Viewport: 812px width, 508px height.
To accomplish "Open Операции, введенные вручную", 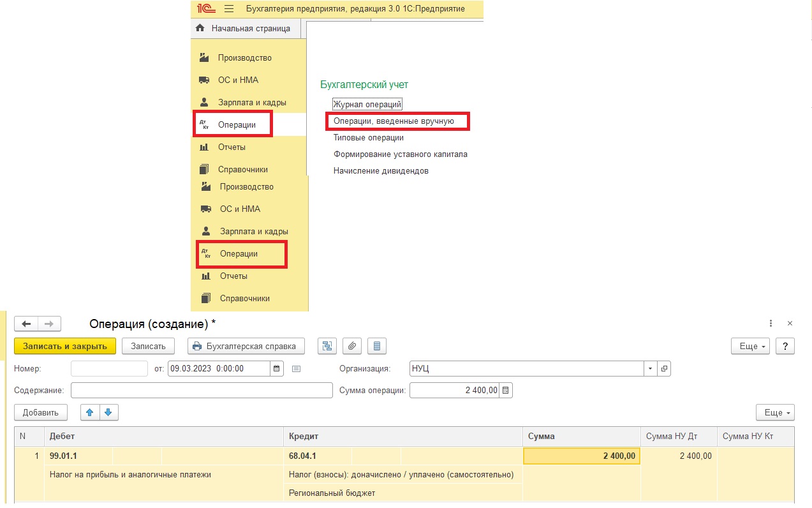I will (394, 121).
